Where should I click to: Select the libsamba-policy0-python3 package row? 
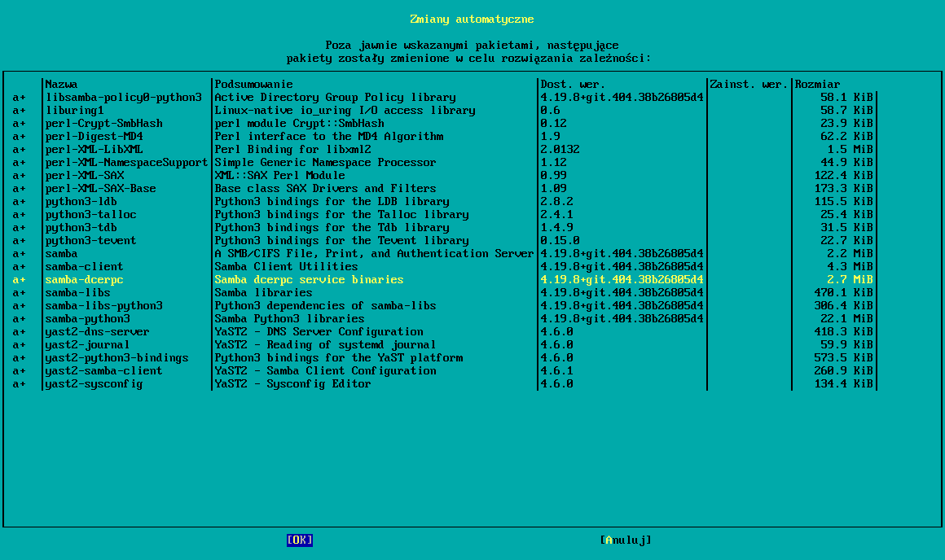444,98
